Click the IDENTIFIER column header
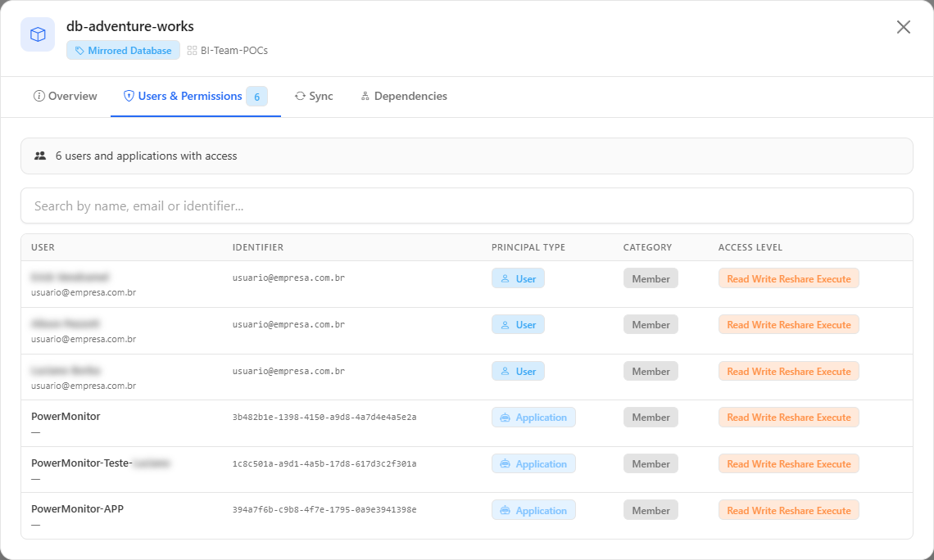 (x=258, y=247)
